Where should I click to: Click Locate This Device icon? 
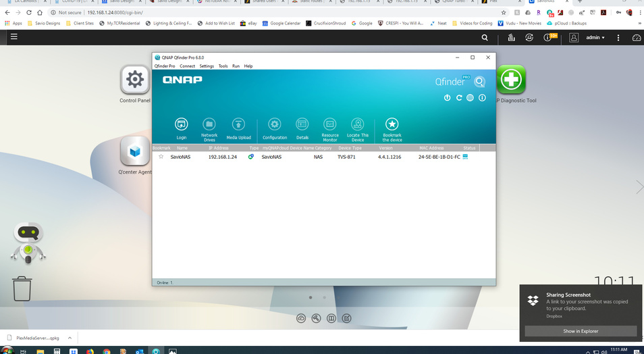tap(358, 124)
